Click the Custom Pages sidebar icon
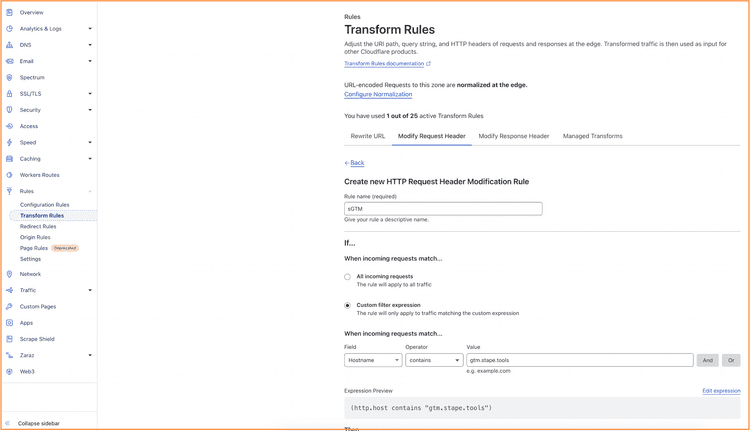 [10, 306]
